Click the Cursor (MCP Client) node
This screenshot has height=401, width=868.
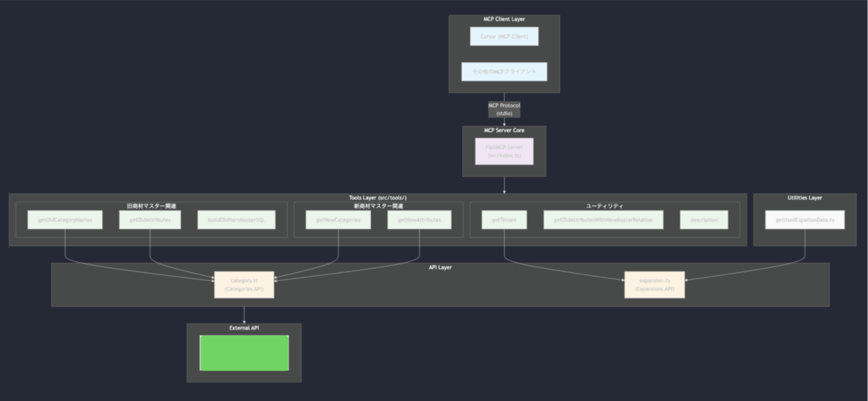[504, 36]
